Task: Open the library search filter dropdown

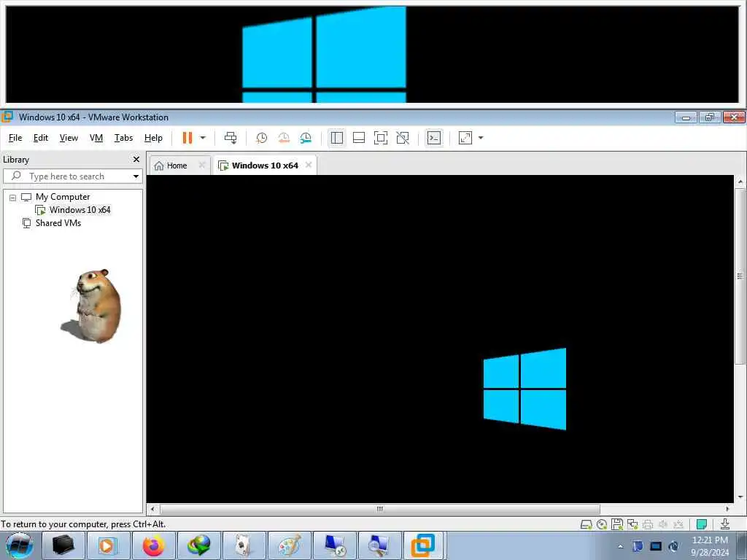Action: (136, 176)
